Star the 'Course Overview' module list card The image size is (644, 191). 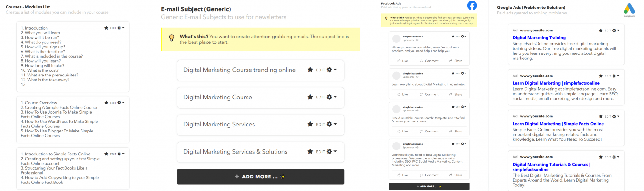click(106, 103)
